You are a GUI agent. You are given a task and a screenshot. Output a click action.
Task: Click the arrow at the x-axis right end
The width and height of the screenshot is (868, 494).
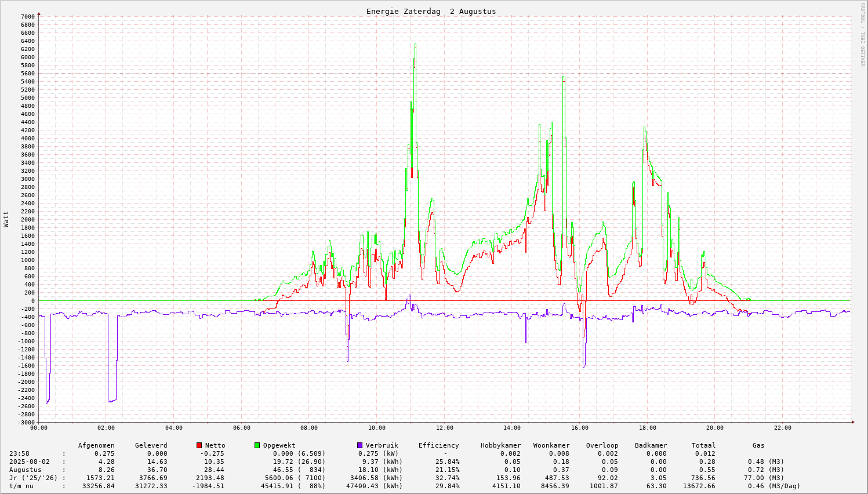852,423
